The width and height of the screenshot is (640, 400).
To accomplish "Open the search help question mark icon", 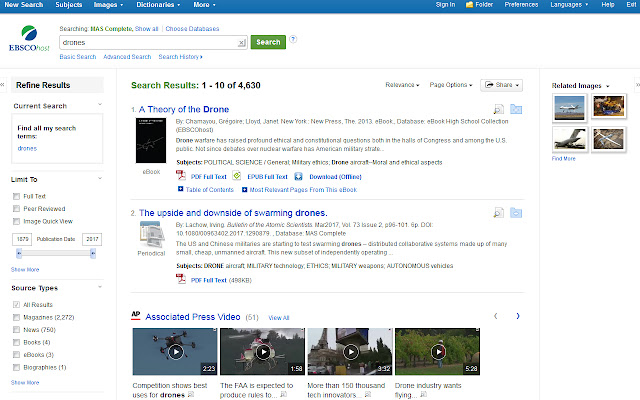I will tap(293, 39).
